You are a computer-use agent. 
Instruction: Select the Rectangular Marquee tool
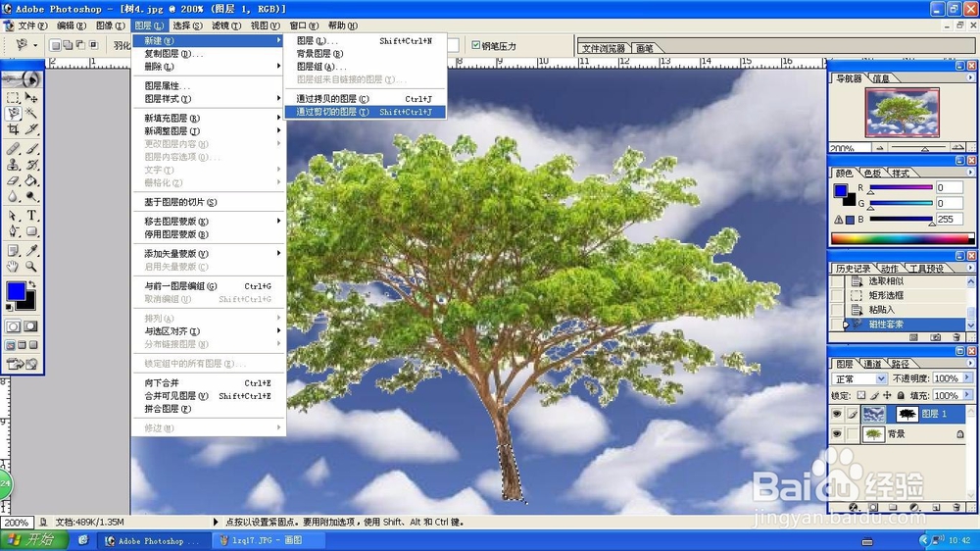(x=13, y=98)
